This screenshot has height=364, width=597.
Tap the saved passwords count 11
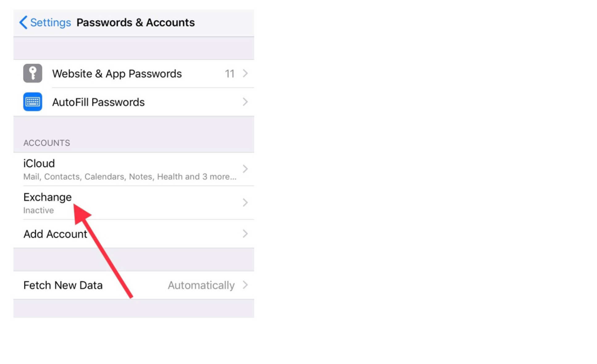229,74
